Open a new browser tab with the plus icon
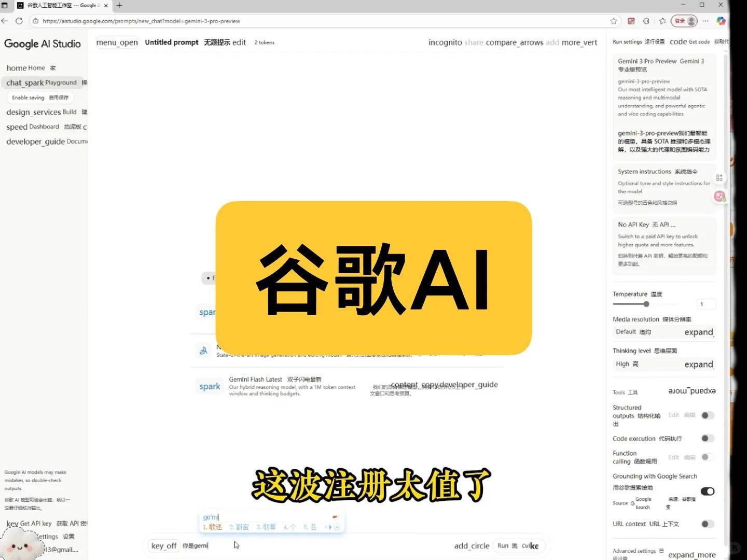747x560 pixels. tap(119, 5)
